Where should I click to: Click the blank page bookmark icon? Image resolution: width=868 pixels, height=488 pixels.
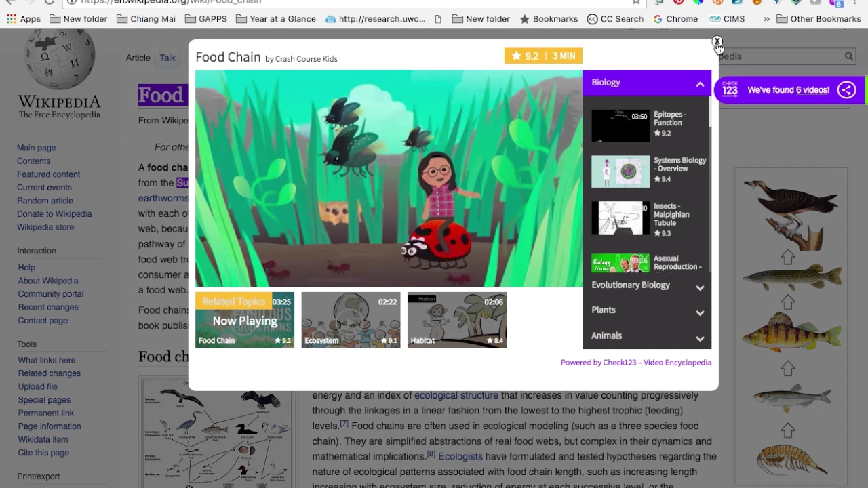438,19
